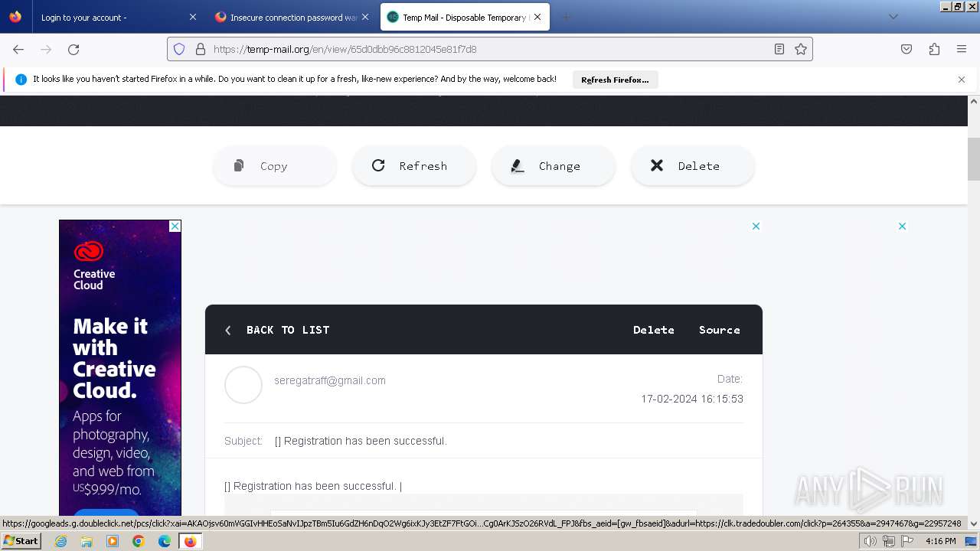980x551 pixels.
Task: Delete the temporary email address button
Action: pos(693,166)
